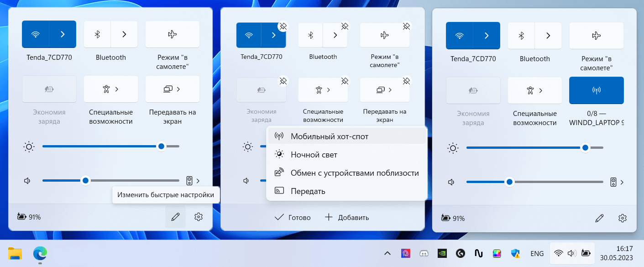
Task: Click the accessibility tile in middle editing panel
Action: 323,90
